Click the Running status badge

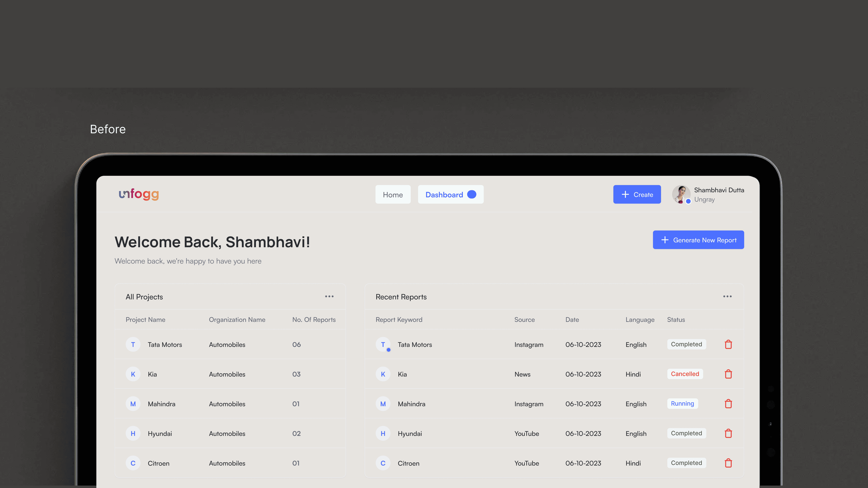point(682,403)
